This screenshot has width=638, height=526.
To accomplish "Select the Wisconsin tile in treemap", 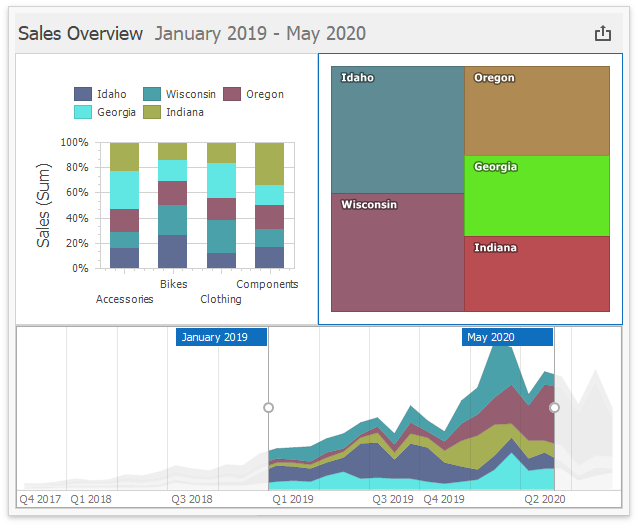I will (x=397, y=252).
